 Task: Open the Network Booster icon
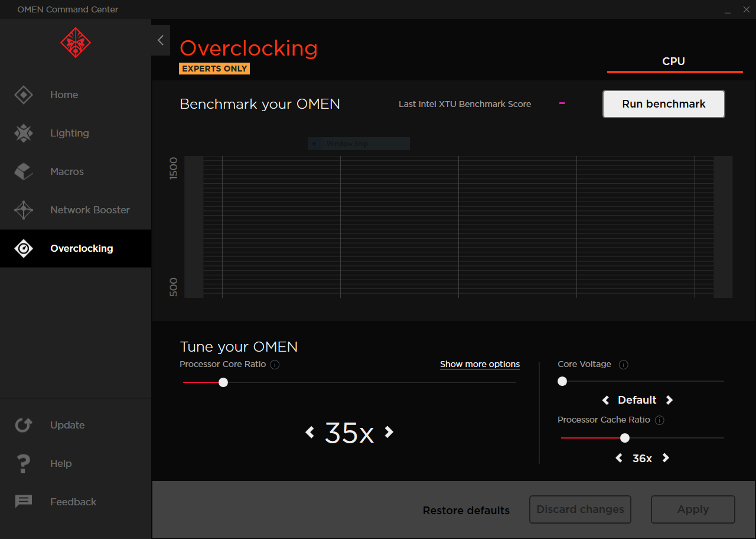pos(24,210)
